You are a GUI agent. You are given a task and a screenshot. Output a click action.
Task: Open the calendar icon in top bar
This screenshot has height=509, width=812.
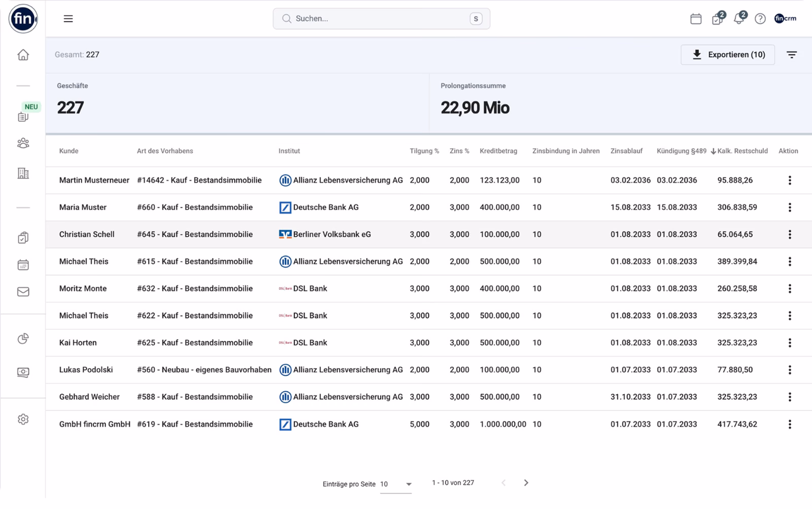point(696,19)
